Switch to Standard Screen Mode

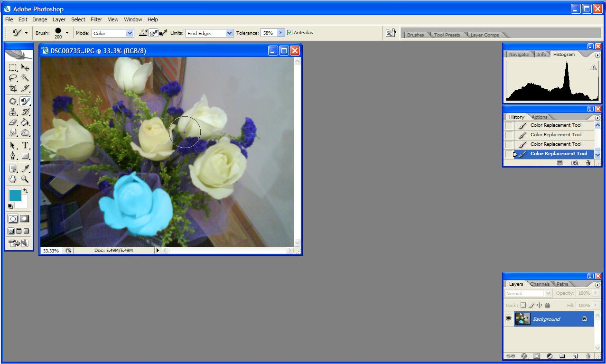coord(11,231)
